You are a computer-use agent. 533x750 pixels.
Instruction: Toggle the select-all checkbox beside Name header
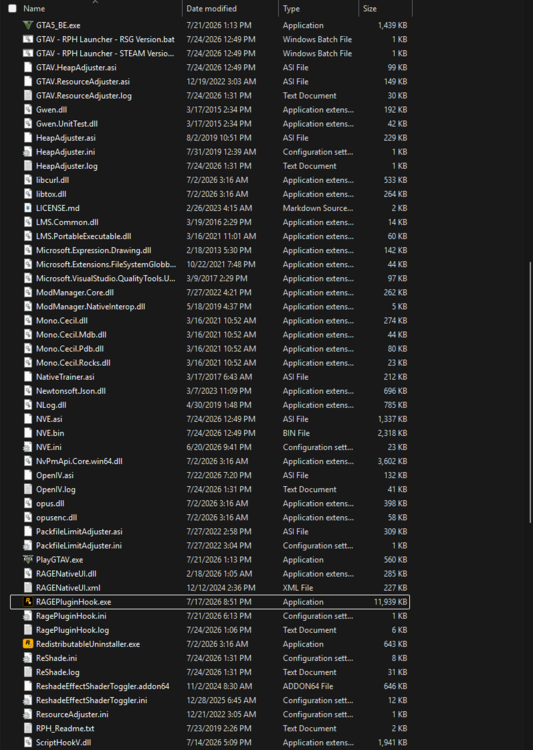(12, 9)
